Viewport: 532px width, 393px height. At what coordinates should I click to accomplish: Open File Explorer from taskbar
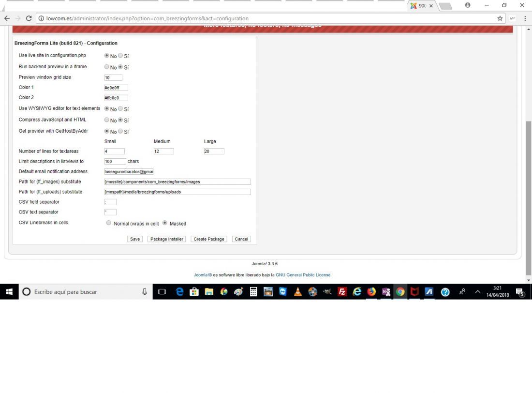pos(209,292)
